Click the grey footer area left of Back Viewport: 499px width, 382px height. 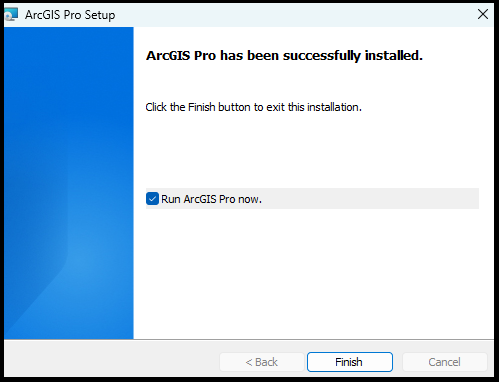(112, 359)
